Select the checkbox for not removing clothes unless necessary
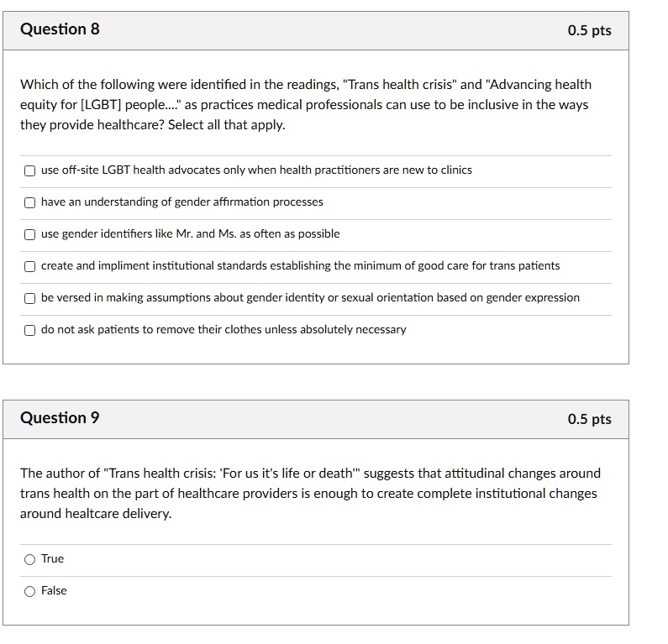This screenshot has height=644, width=668. pyautogui.click(x=29, y=330)
